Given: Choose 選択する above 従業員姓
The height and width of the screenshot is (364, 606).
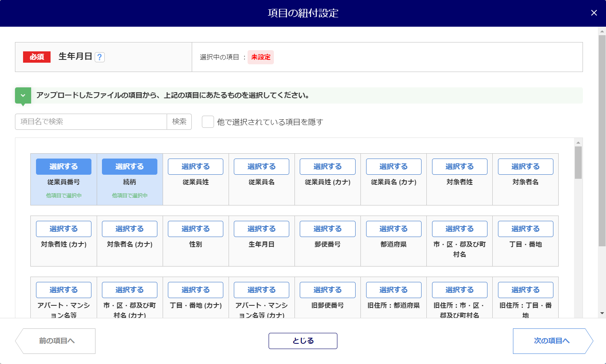Looking at the screenshot, I should [x=195, y=167].
